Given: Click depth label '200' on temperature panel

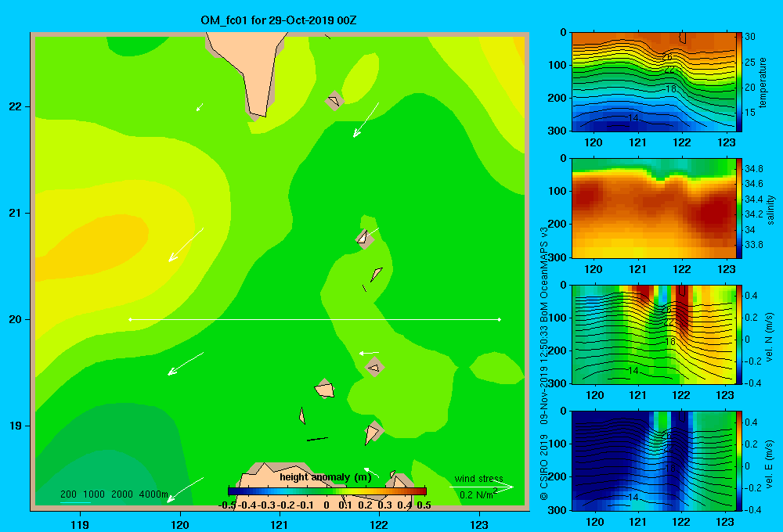Looking at the screenshot, I should [557, 98].
